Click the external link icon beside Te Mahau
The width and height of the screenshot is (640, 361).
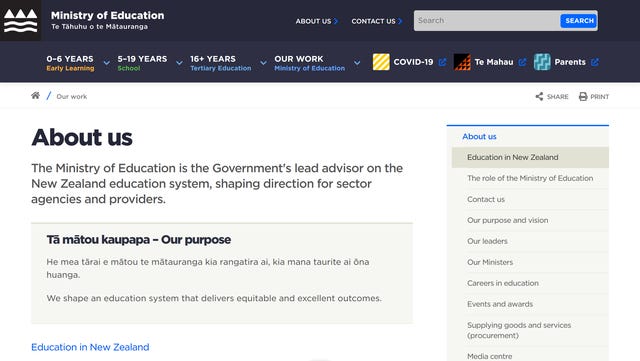point(522,62)
